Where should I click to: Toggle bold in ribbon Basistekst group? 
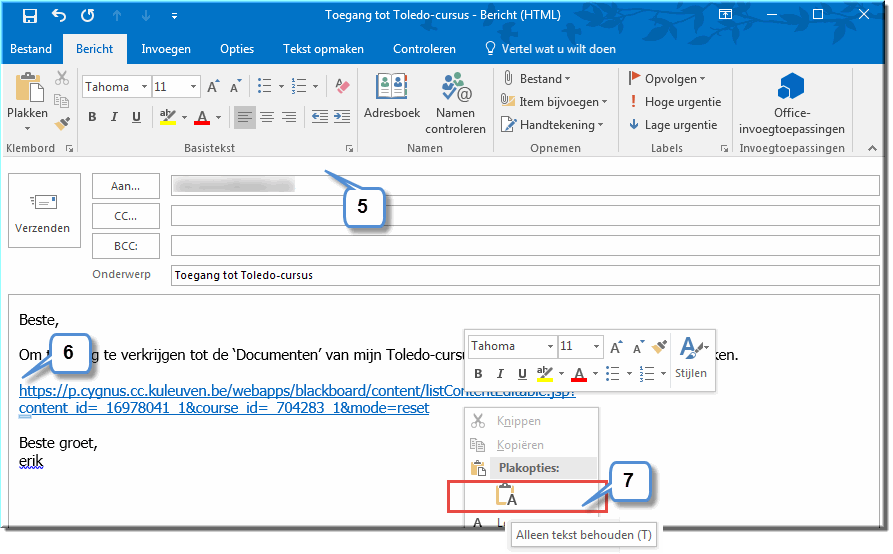(92, 117)
